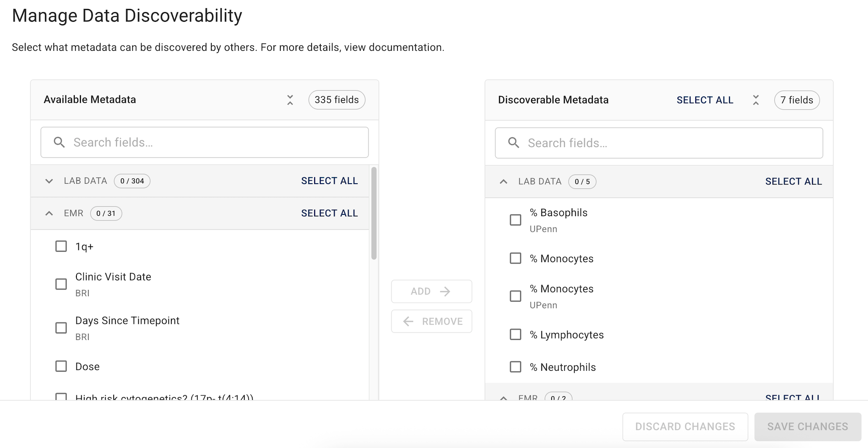Click the Add arrow button

[431, 291]
